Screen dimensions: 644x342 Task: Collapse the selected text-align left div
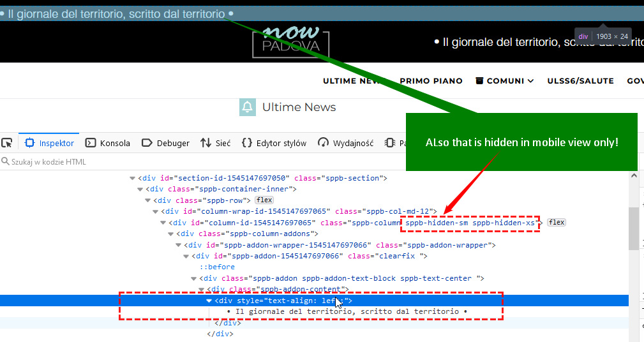(209, 301)
